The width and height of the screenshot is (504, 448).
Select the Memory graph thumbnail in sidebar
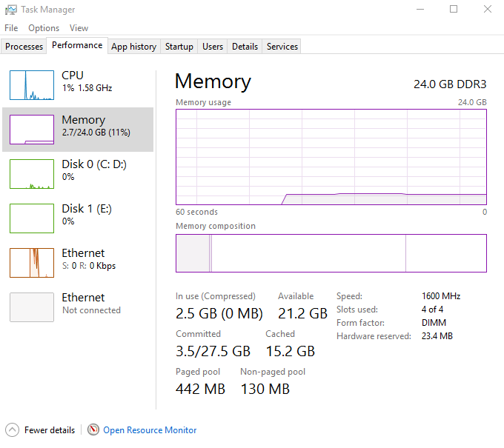pos(32,130)
